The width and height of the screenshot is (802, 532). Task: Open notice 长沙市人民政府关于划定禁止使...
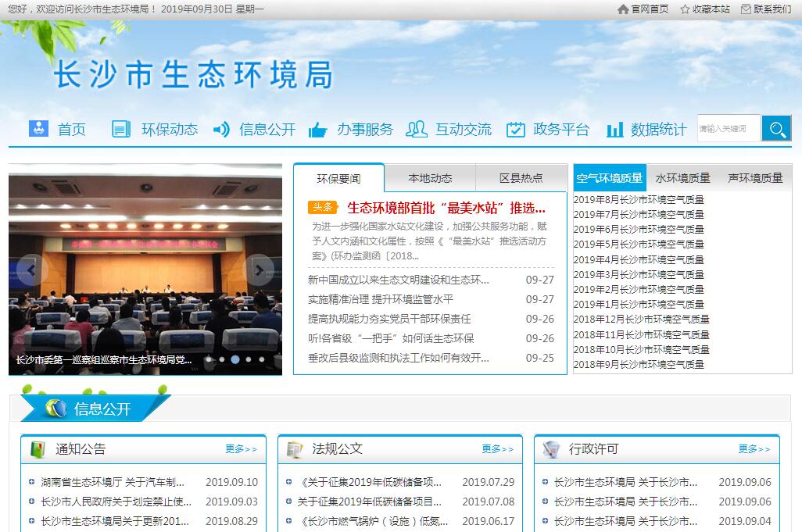coord(116,502)
